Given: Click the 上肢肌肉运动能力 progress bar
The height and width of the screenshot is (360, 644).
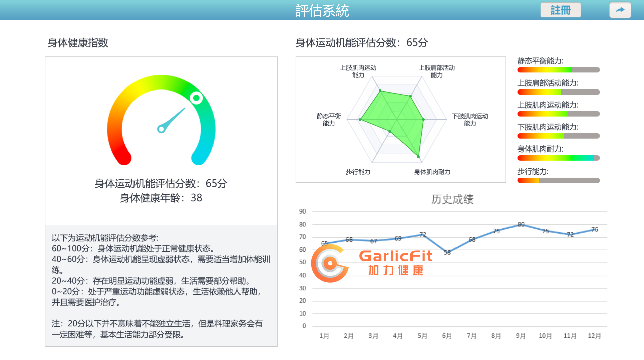Looking at the screenshot, I should (558, 114).
